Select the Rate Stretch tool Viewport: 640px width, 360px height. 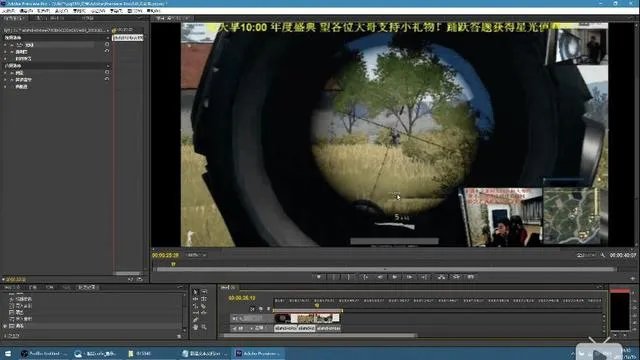coord(195,306)
